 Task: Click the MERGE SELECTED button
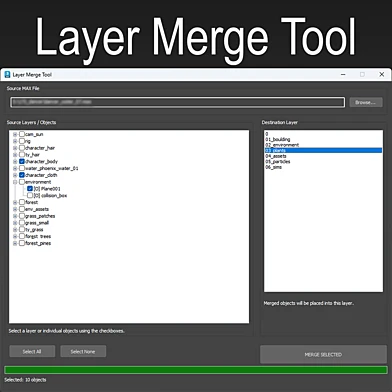323,354
